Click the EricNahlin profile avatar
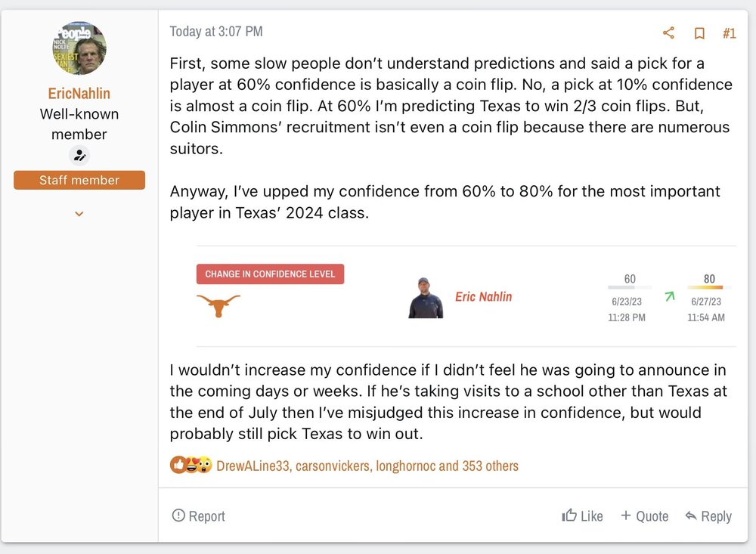756x554 pixels. click(x=79, y=48)
